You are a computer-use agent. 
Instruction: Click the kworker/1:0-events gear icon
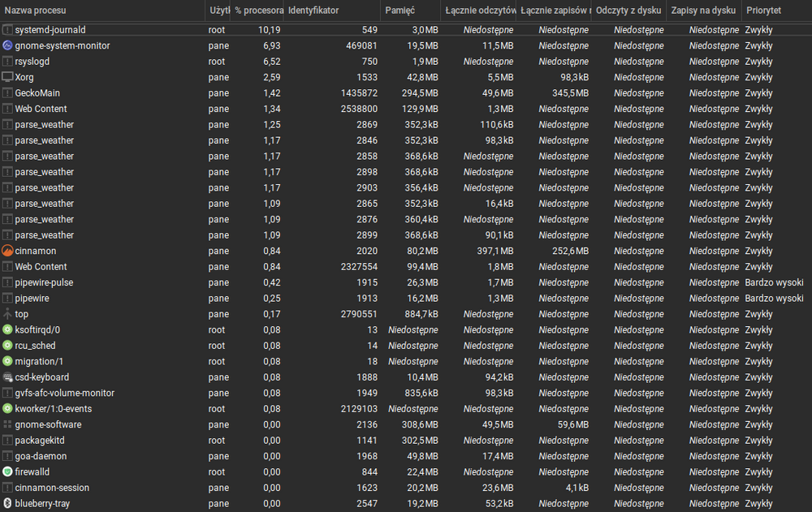7,408
